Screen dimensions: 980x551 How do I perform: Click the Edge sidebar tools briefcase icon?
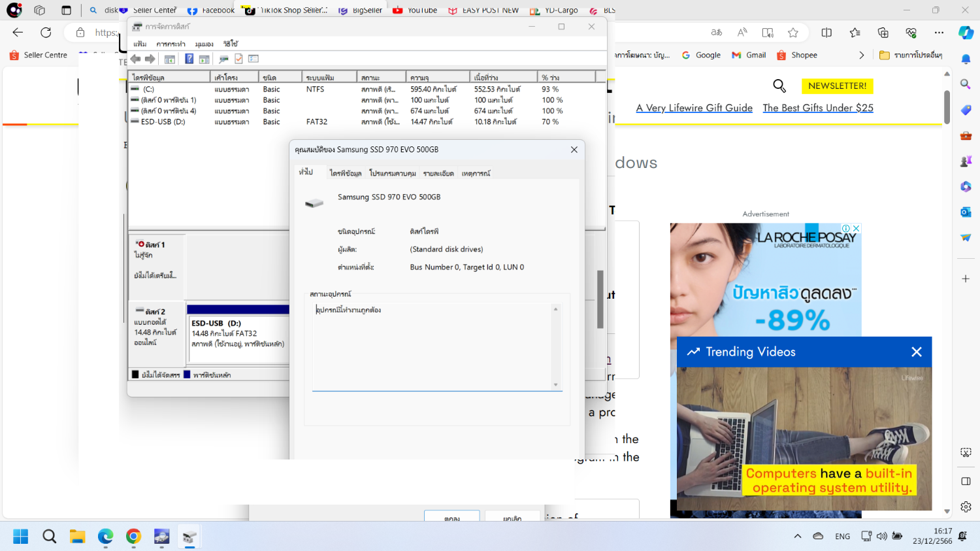click(x=966, y=135)
